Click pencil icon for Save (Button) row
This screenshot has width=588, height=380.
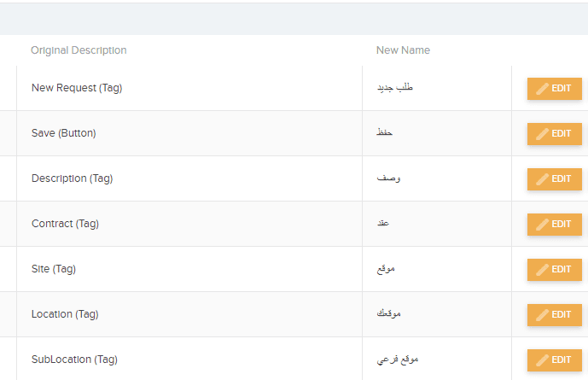coord(542,134)
